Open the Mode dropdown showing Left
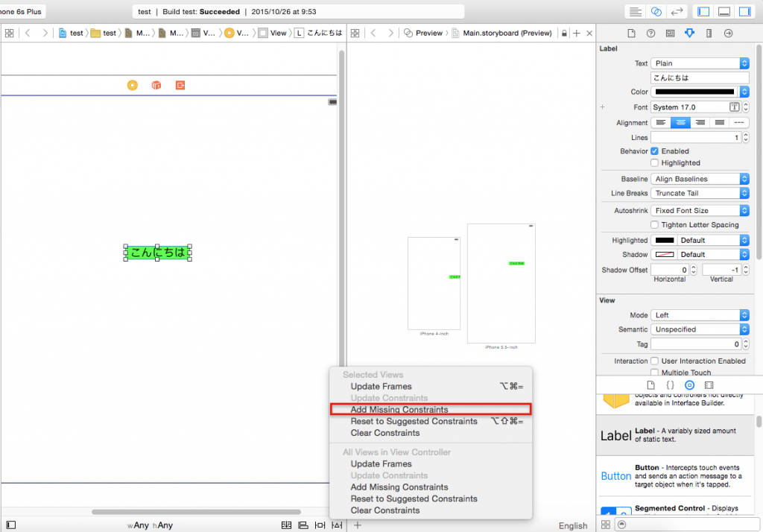Screen dimensions: 763x532 click(700, 315)
